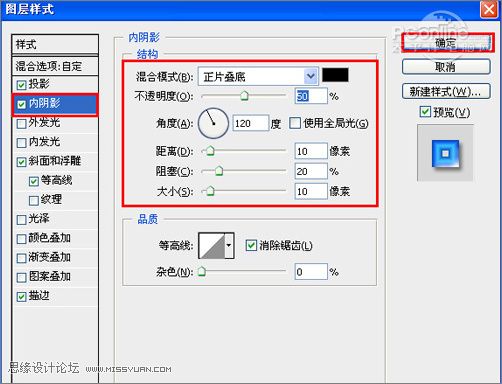Click the 杂色 input field showing 0
The image size is (502, 384).
pos(311,272)
